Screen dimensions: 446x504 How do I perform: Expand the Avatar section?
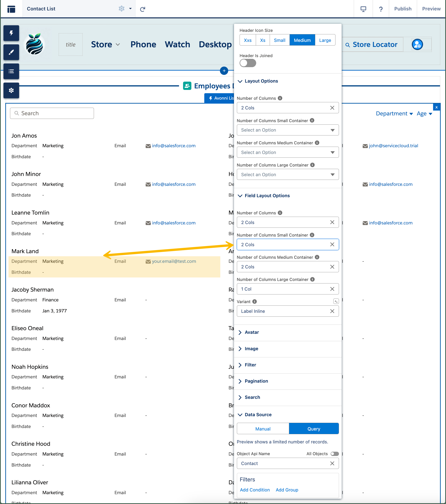pyautogui.click(x=252, y=332)
